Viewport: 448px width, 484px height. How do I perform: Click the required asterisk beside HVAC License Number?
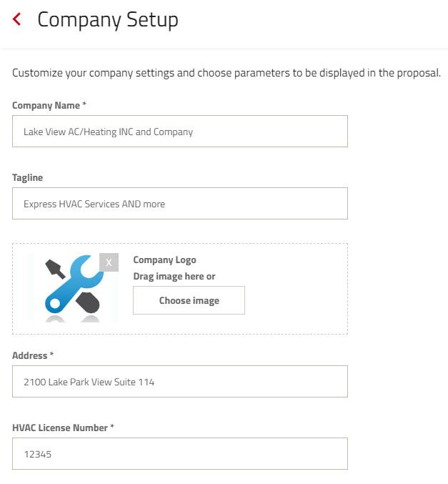[112, 426]
